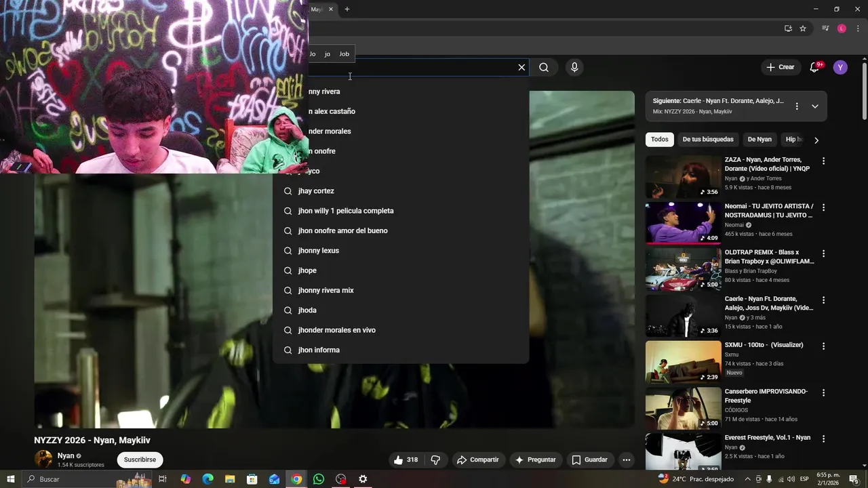Save the video with Guardar
Image resolution: width=868 pixels, height=488 pixels.
(589, 460)
